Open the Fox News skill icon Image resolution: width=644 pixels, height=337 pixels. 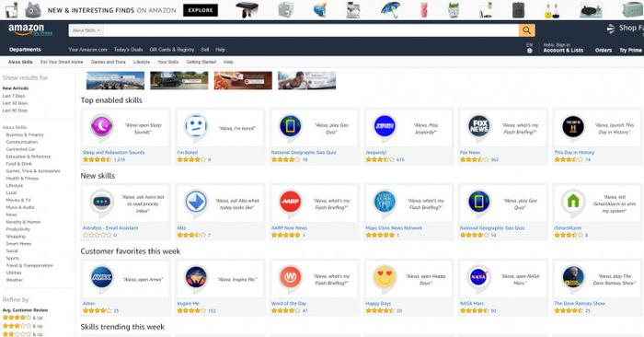click(x=479, y=126)
